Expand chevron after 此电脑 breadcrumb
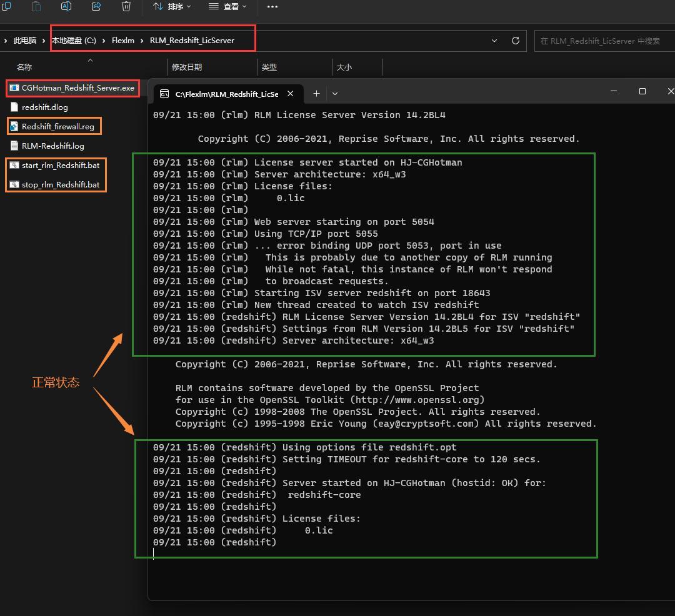 44,41
